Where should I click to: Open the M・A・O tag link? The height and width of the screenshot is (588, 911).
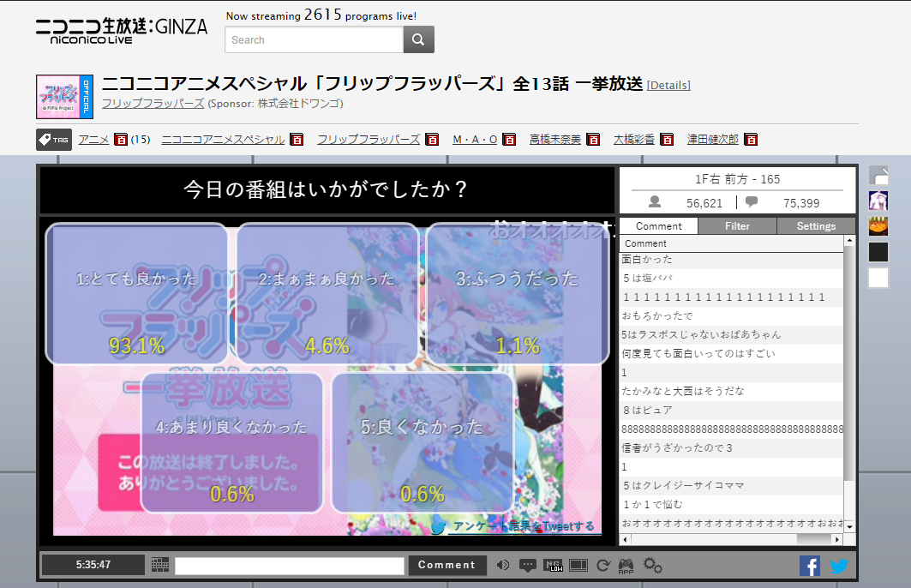[x=475, y=140]
